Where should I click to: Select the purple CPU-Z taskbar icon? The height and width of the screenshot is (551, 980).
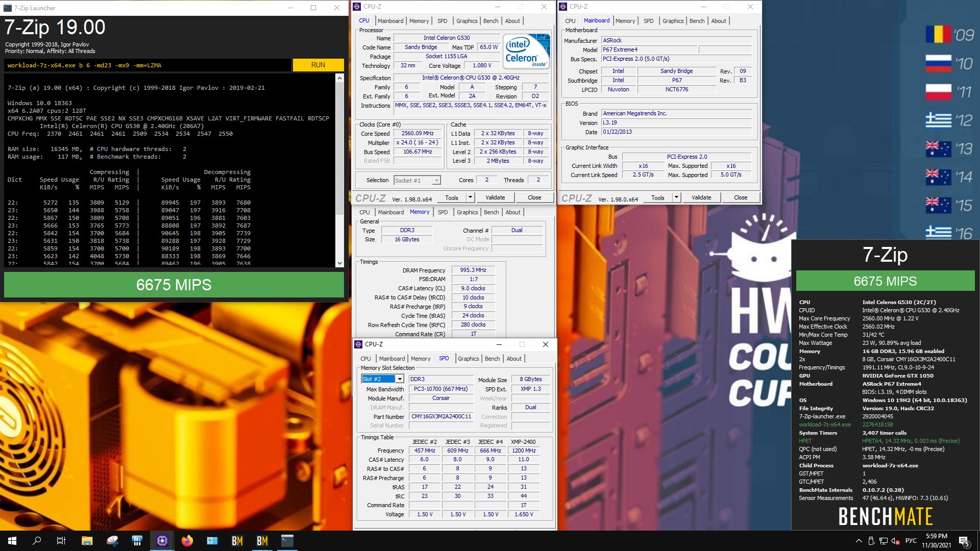(162, 541)
